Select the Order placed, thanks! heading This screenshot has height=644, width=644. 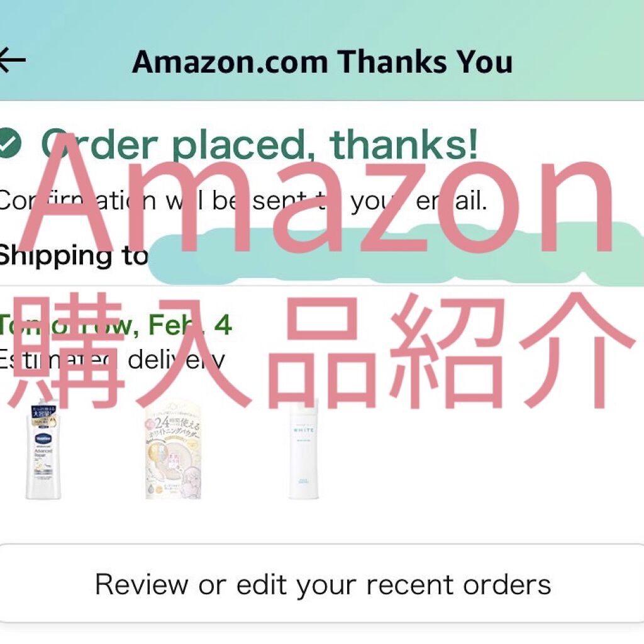click(260, 143)
